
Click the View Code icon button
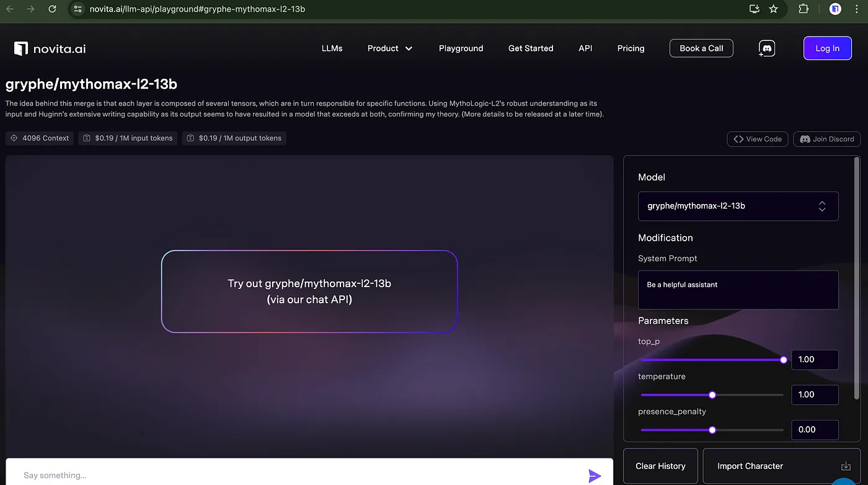[x=739, y=139]
